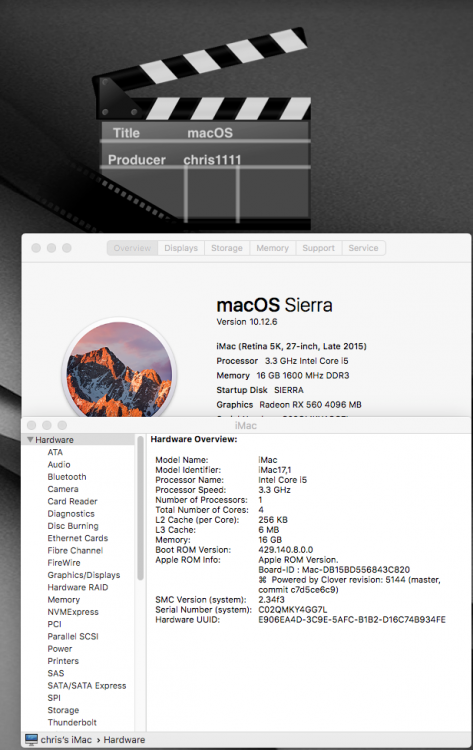The height and width of the screenshot is (750, 473).
Task: Click chris's iMac in the path bar
Action: click(x=66, y=739)
